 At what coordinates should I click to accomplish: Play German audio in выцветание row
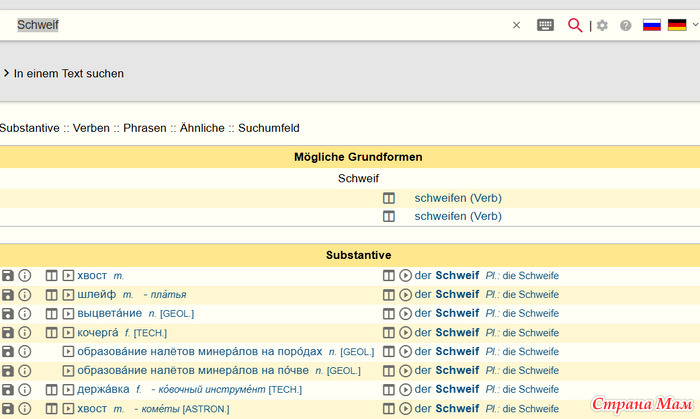pos(405,313)
